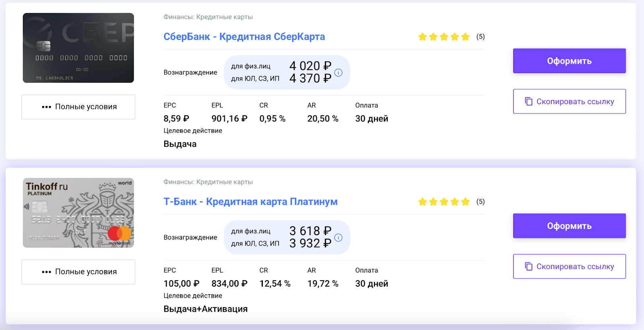Click the (5) review count for Т-Банк
The image size is (644, 330).
(481, 202)
